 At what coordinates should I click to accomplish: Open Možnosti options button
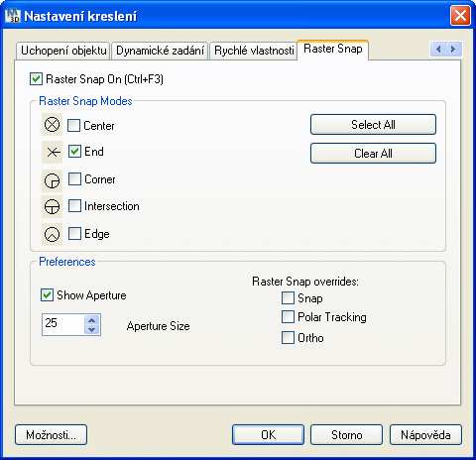pyautogui.click(x=51, y=434)
